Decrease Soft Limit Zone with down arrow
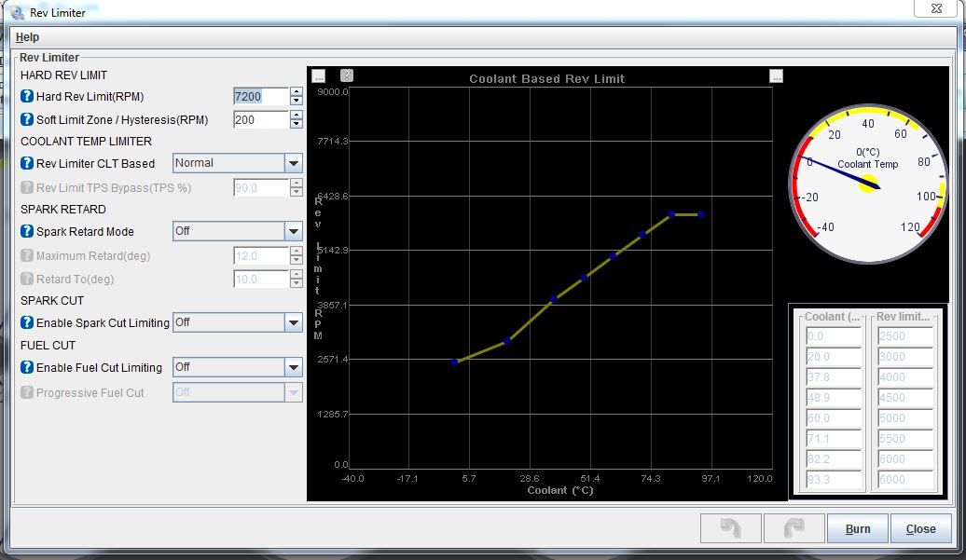 (297, 125)
